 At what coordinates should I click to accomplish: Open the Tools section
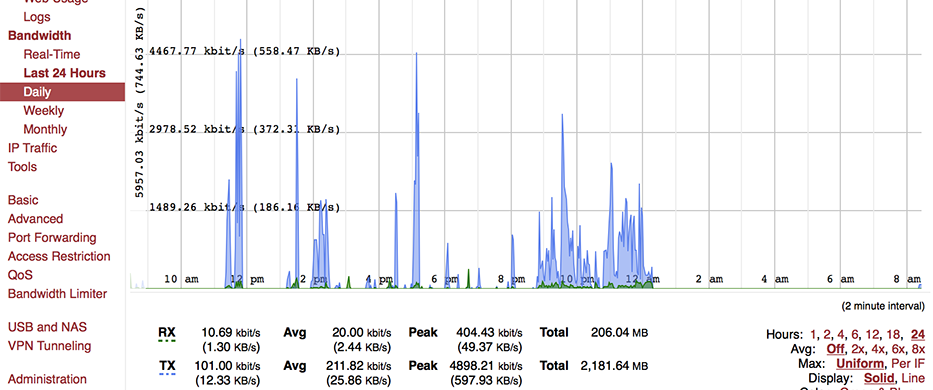(22, 167)
